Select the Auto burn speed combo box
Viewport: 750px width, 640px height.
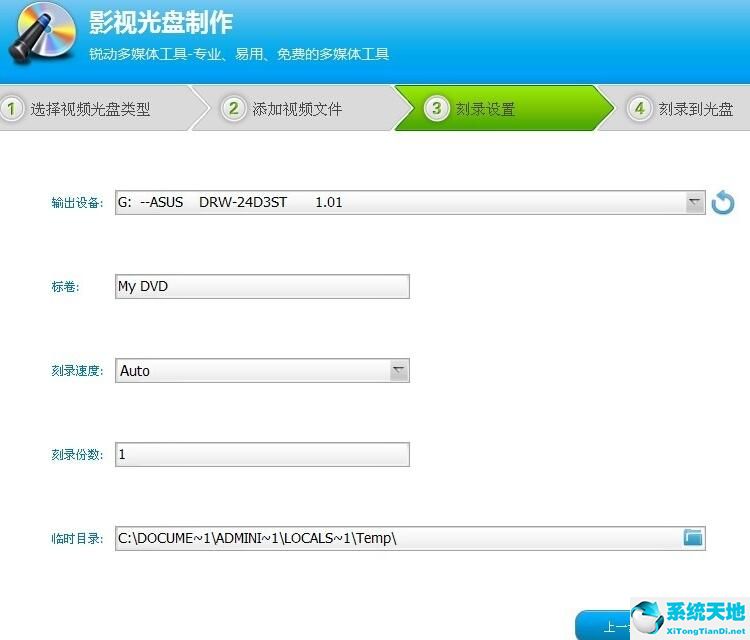[x=262, y=370]
